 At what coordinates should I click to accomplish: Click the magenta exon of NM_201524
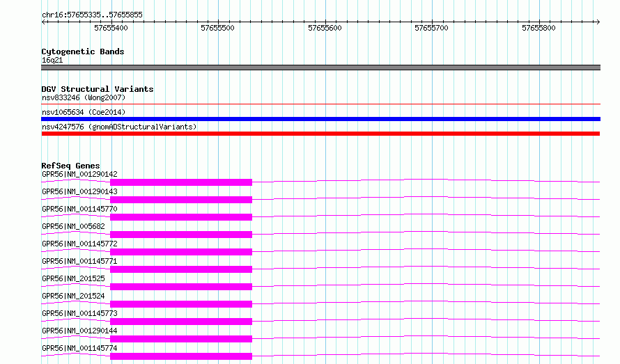(181, 304)
